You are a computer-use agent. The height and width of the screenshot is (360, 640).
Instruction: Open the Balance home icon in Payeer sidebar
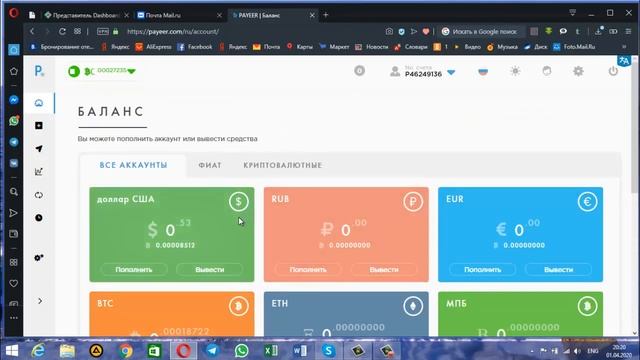tap(39, 103)
